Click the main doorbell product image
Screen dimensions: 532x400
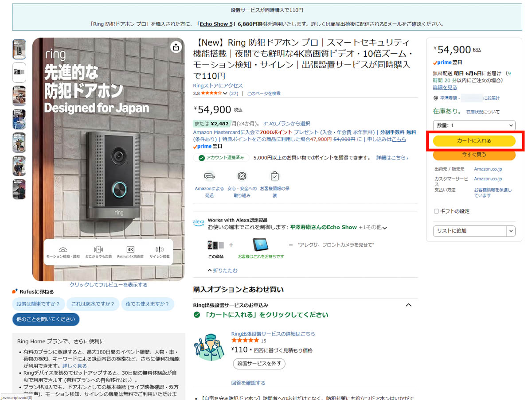tap(108, 159)
